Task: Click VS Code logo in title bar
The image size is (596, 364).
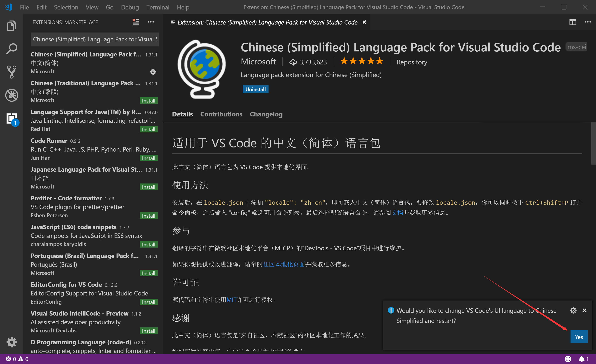Action: (9, 7)
